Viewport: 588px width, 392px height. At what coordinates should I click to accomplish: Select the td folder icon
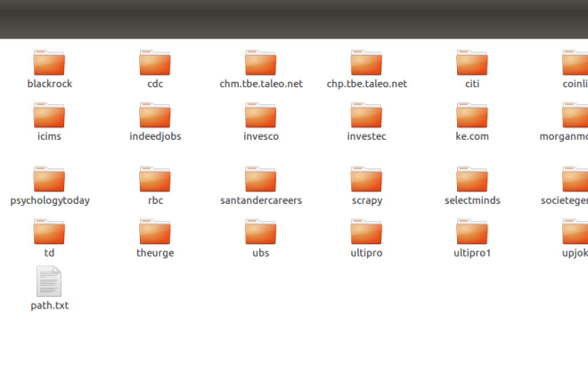tap(49, 232)
